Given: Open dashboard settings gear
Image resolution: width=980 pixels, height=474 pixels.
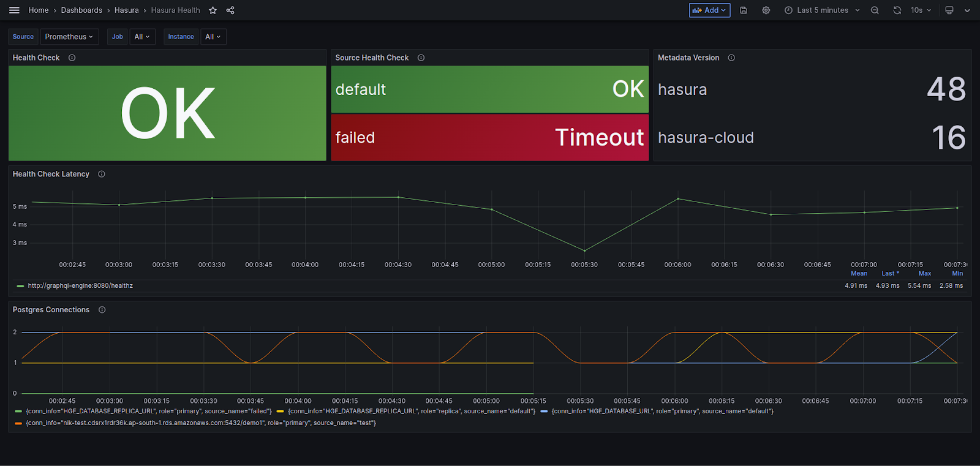Looking at the screenshot, I should coord(766,10).
